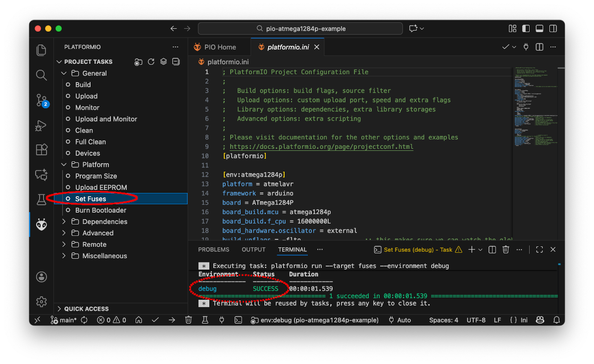Synchronize changes icon in status bar
The height and width of the screenshot is (364, 594).
click(x=84, y=320)
